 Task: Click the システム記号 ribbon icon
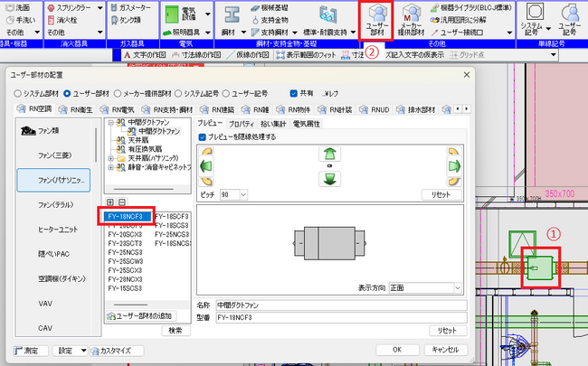click(536, 20)
